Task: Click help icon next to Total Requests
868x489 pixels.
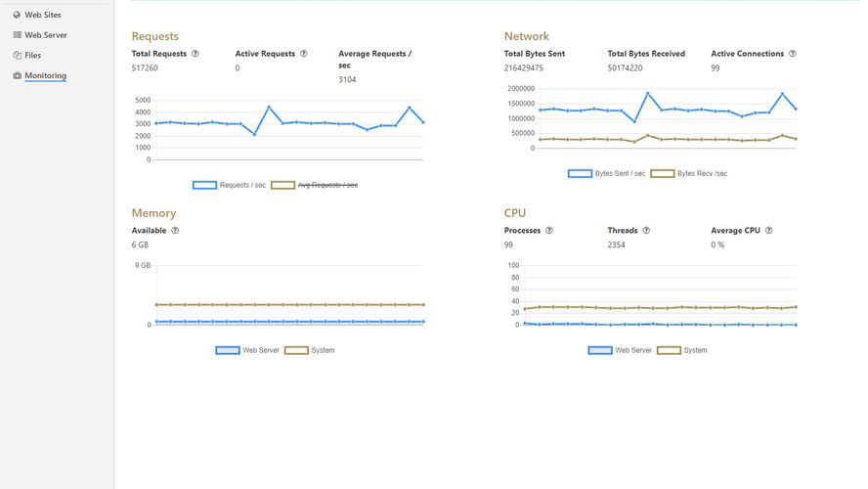Action: point(195,54)
